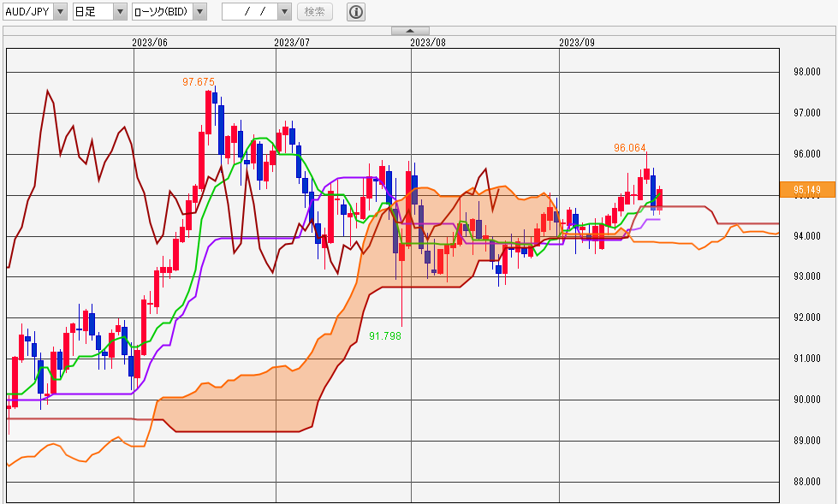Select the 2023/06 date axis label
Screen dimensions: 838x504
coord(150,43)
